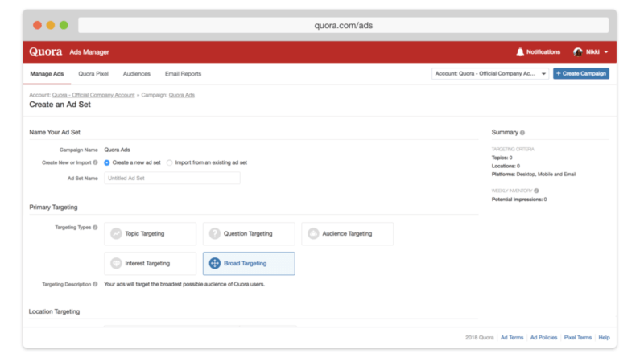Click the Notifications label in header
The height and width of the screenshot is (362, 644).
543,51
